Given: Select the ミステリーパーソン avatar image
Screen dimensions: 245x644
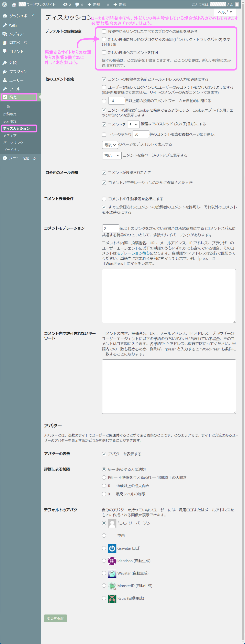Looking at the screenshot, I should click(112, 523).
